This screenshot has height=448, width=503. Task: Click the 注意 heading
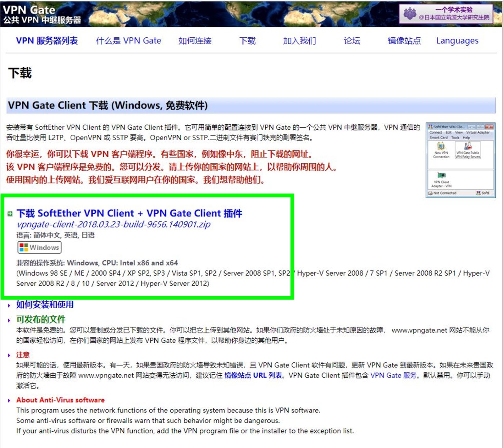click(x=23, y=355)
